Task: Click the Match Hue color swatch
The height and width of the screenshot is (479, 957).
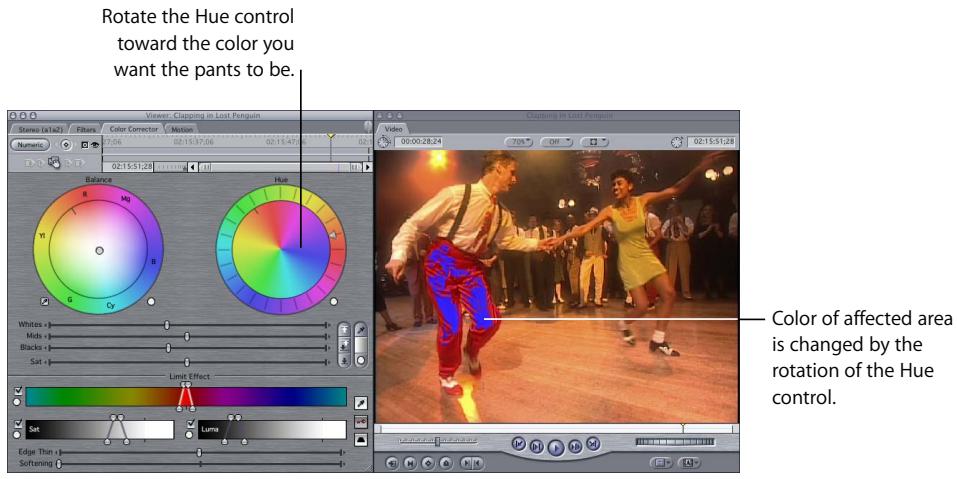Action: pos(361,345)
